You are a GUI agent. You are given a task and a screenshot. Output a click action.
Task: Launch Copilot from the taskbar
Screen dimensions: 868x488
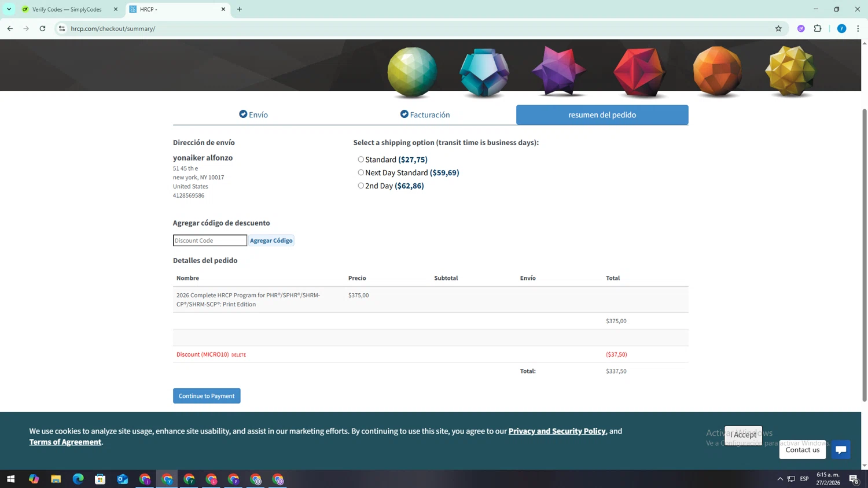click(34, 479)
